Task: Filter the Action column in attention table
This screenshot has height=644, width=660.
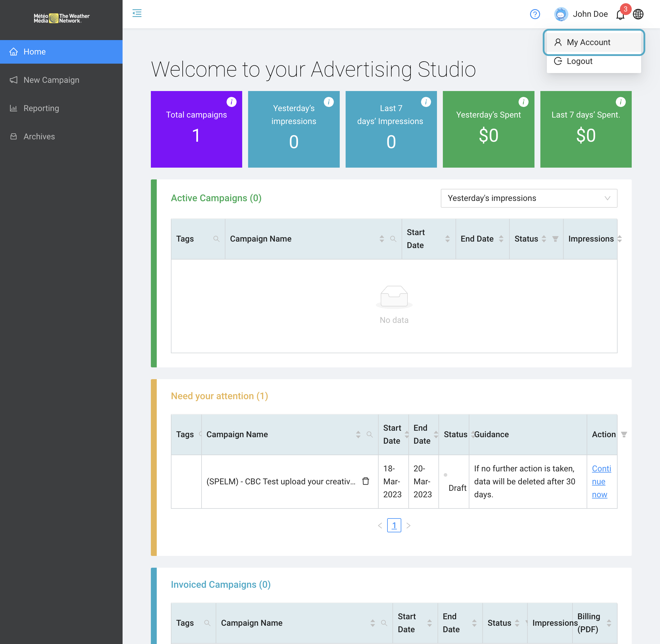Action: click(624, 434)
